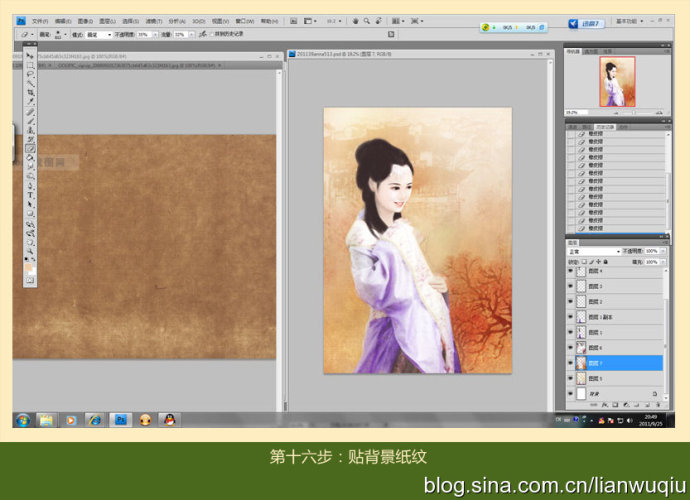The image size is (690, 500).
Task: Hide layer 图层 4
Action: [571, 271]
